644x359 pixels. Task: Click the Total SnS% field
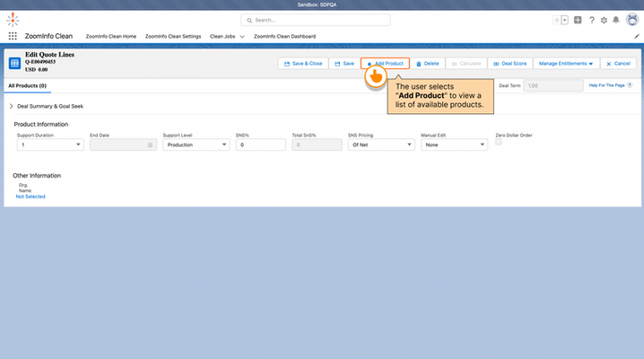pyautogui.click(x=318, y=145)
